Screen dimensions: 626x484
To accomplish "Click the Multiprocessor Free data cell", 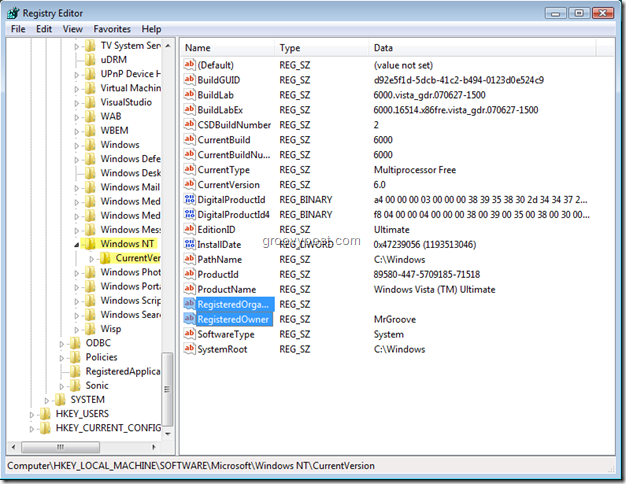I will (x=415, y=170).
